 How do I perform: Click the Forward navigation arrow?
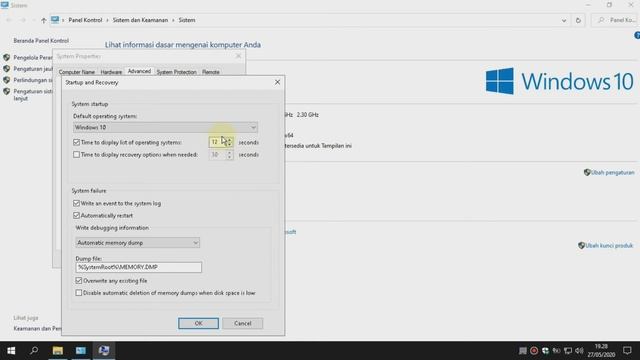tap(22, 20)
